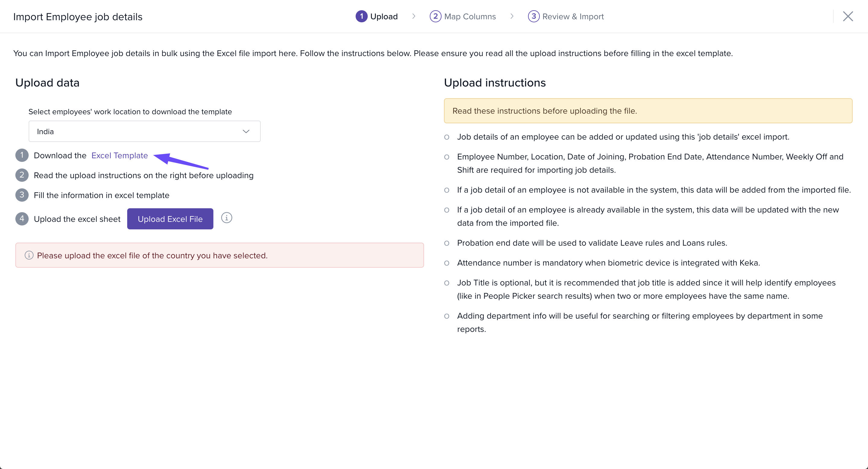Viewport: 868px width, 469px height.
Task: Click the red country file warning message
Action: pyautogui.click(x=152, y=256)
